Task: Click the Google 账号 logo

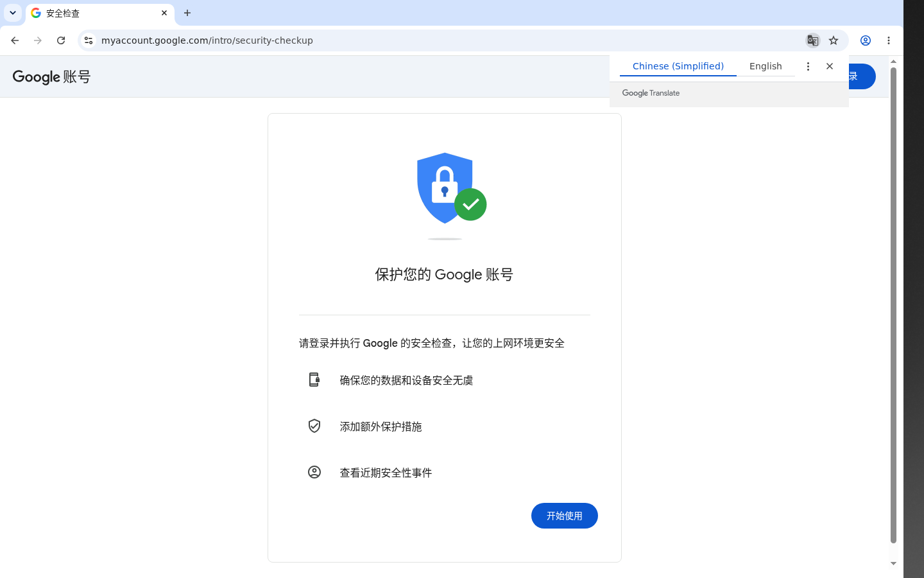Action: pyautogui.click(x=52, y=77)
